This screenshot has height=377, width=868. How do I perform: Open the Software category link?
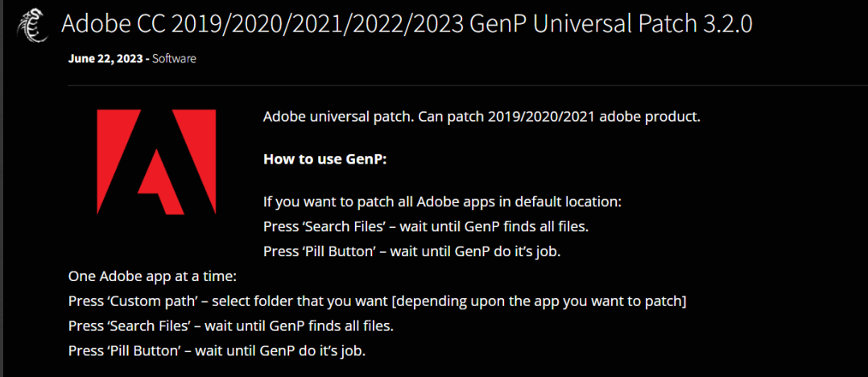pos(174,58)
